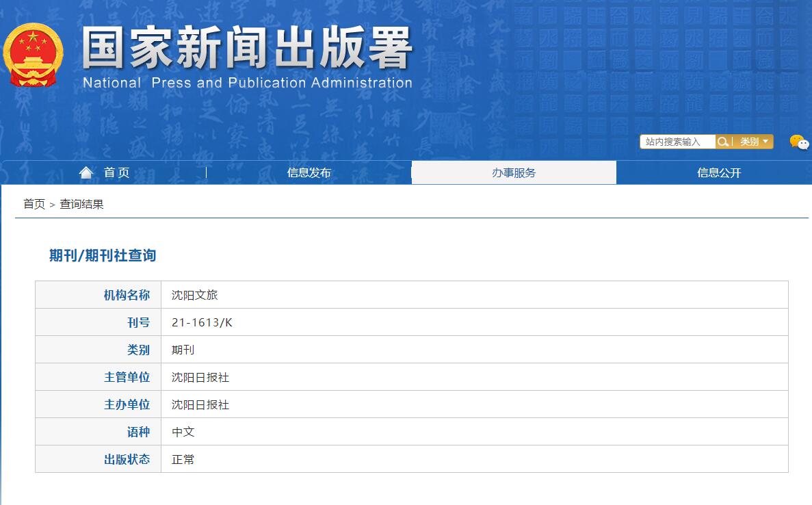Open the 办事服务 menu item
Image resolution: width=812 pixels, height=505 pixels.
tap(514, 172)
